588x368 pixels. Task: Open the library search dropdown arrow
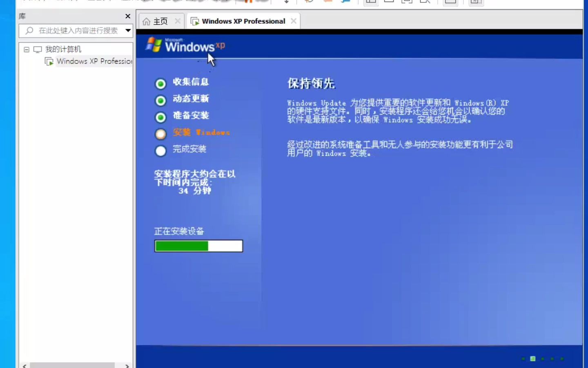tap(128, 31)
